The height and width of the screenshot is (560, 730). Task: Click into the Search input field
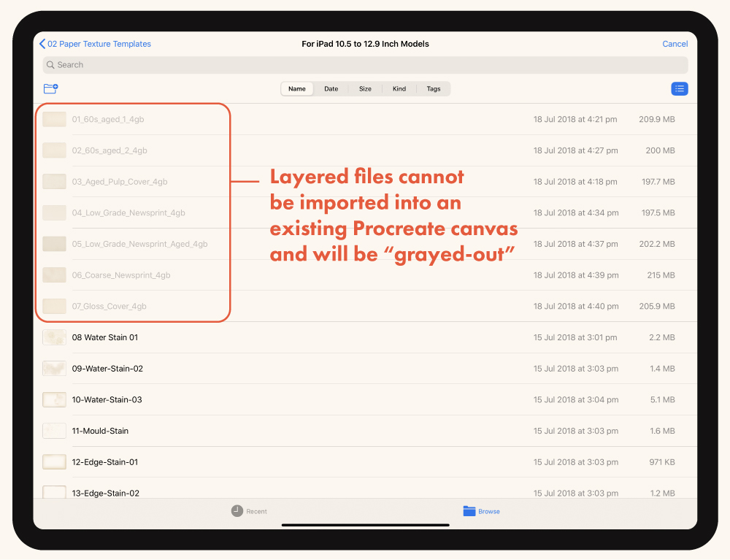pos(365,65)
